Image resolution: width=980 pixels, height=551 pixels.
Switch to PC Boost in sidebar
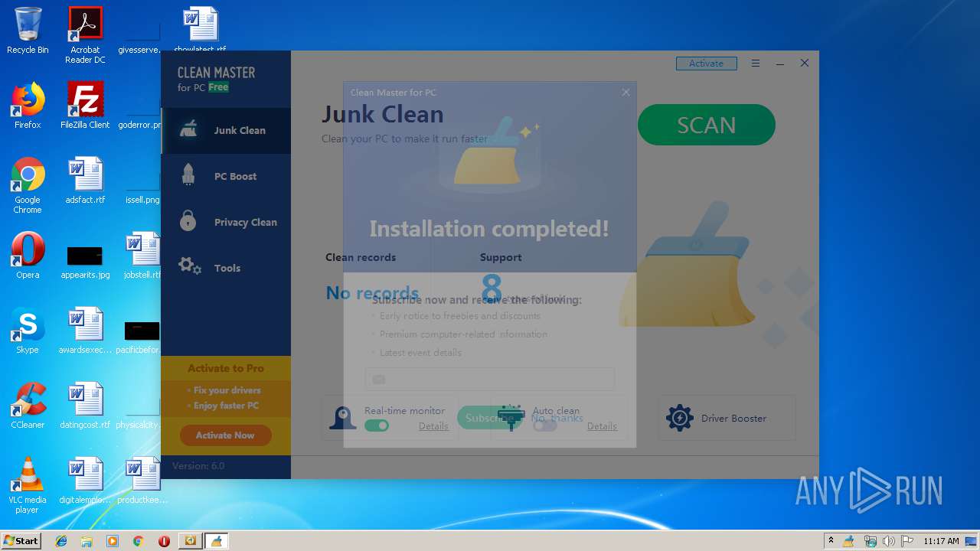[x=226, y=176]
